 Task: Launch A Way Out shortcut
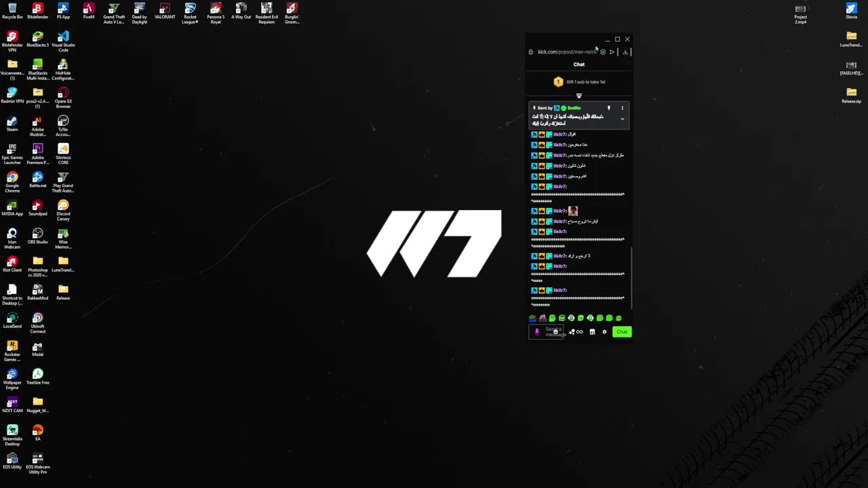point(241,12)
